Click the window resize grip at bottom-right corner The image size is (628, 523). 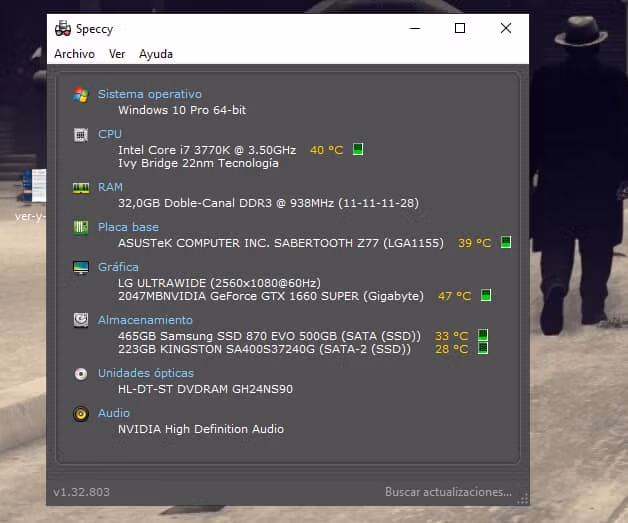[523, 499]
